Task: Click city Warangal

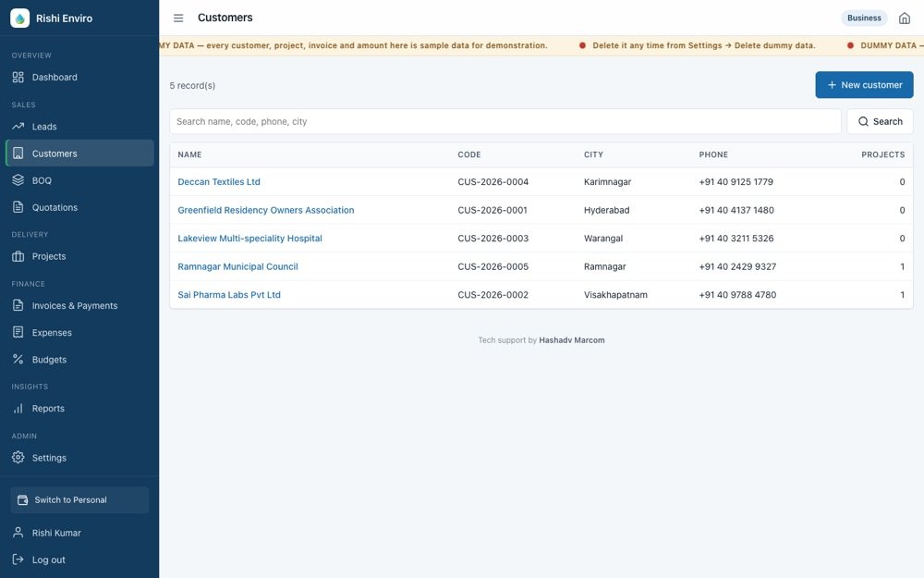Action: (602, 239)
